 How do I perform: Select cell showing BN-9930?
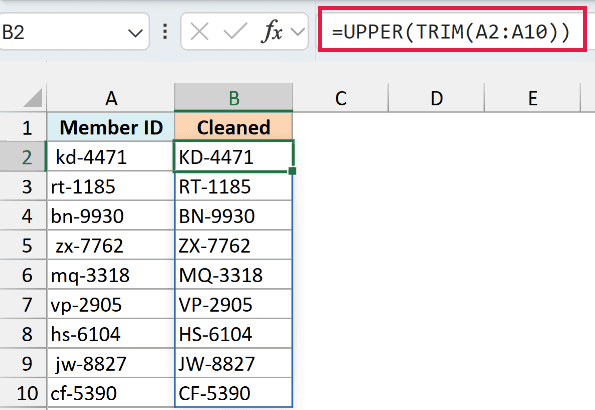pyautogui.click(x=233, y=216)
